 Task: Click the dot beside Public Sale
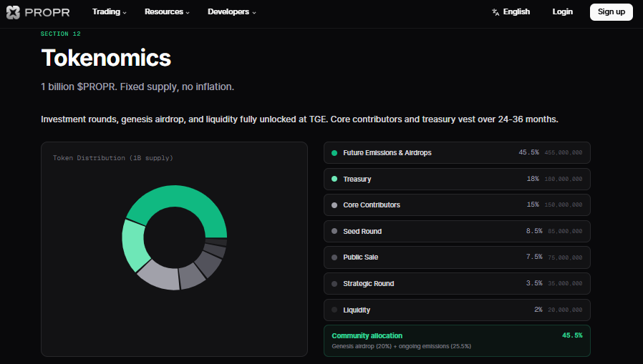pos(334,257)
